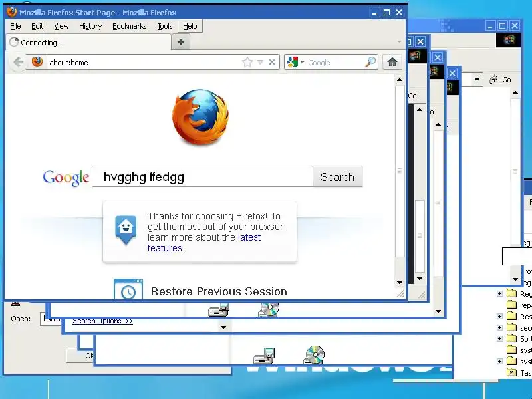Open the address bar history dropdown arrow

coord(260,62)
